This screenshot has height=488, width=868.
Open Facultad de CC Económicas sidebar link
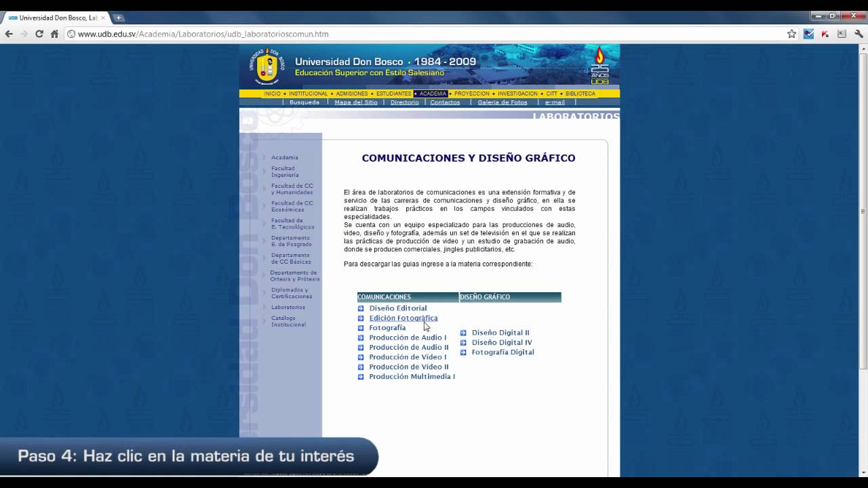pos(292,207)
